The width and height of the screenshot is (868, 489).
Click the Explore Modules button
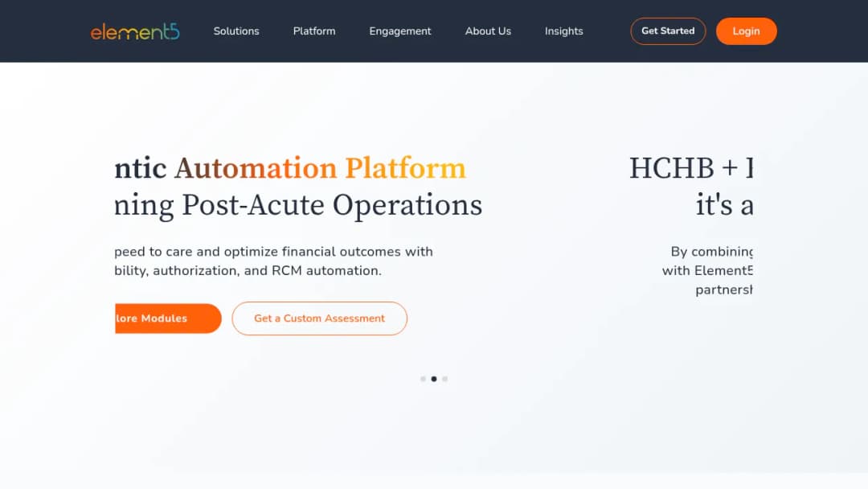(x=168, y=318)
